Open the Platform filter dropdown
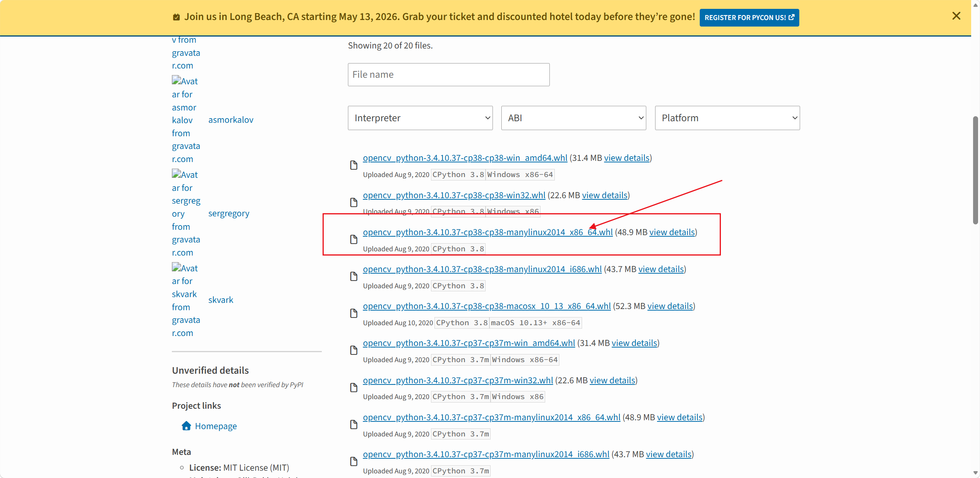980x478 pixels. [727, 118]
